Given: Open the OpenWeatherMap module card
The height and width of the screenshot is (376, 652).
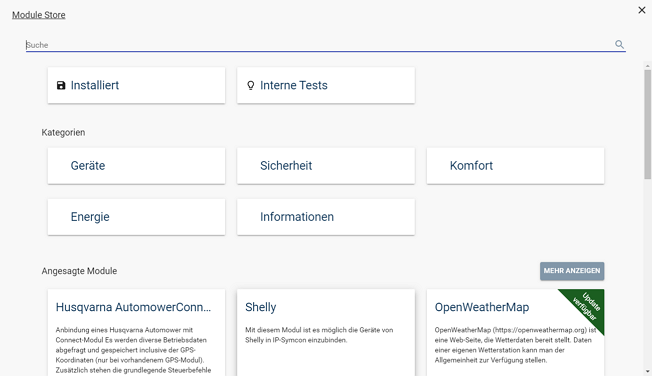Looking at the screenshot, I should pos(515,333).
